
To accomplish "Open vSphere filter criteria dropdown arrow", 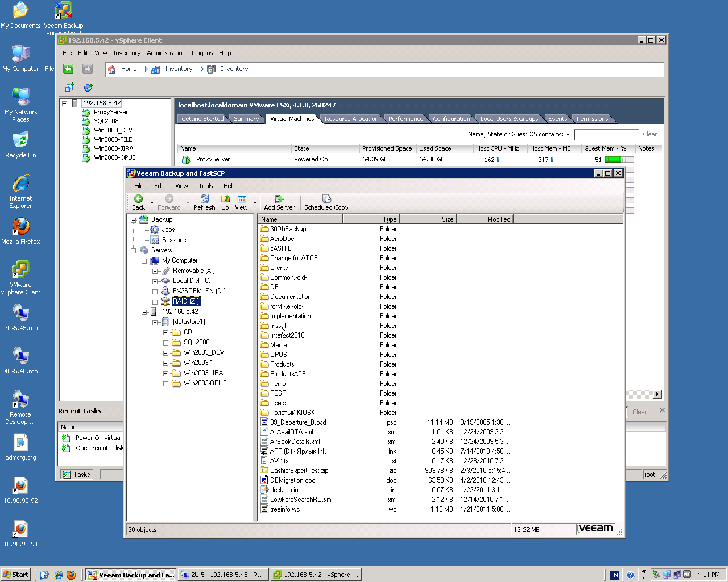I will click(568, 135).
